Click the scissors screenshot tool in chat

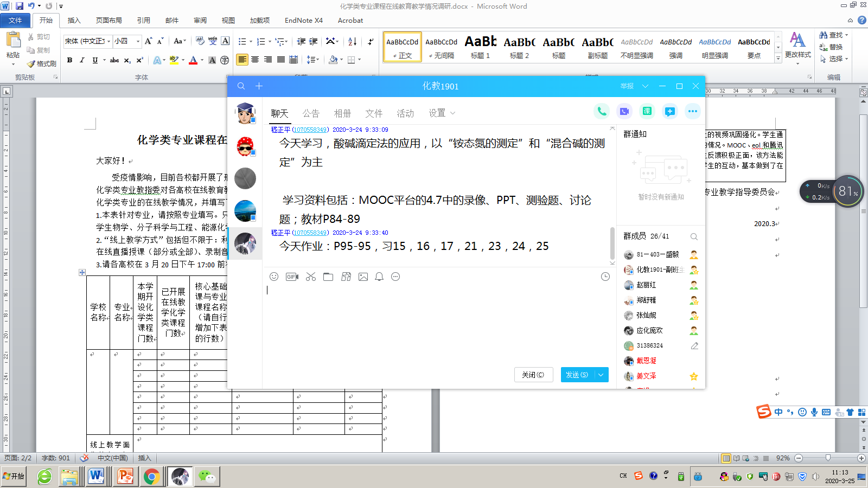(310, 277)
